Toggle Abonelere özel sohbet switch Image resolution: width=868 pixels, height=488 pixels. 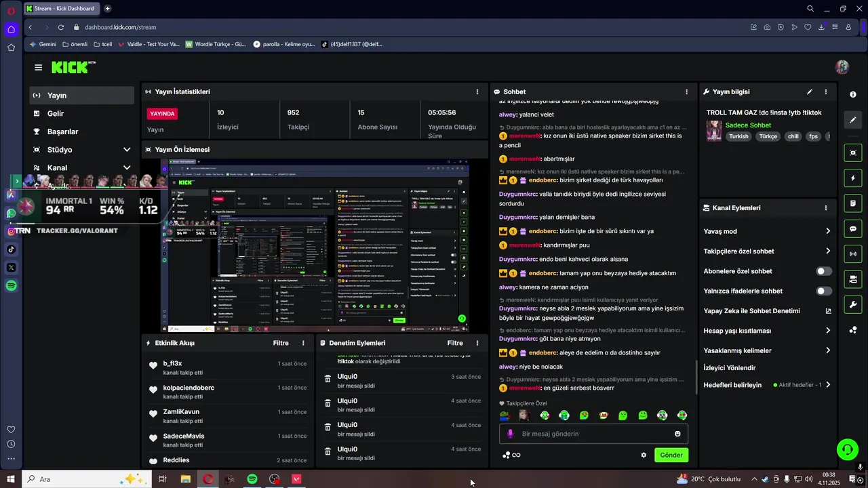[823, 271]
